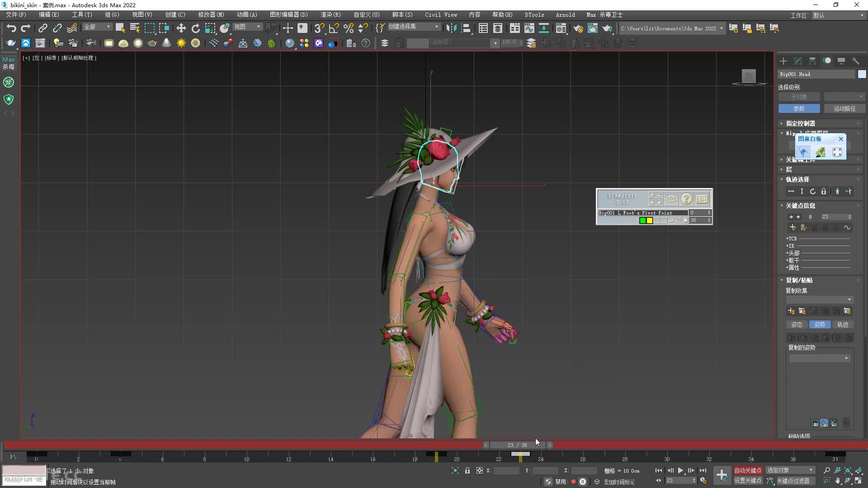Click the green swatch in DTRAJEDIT
The height and width of the screenshot is (488, 868).
pyautogui.click(x=642, y=221)
